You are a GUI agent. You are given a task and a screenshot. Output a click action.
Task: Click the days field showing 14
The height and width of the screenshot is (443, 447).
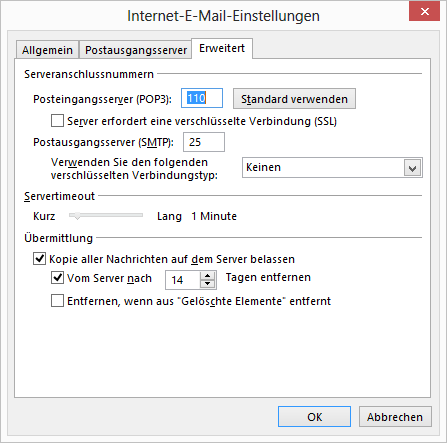pos(183,280)
